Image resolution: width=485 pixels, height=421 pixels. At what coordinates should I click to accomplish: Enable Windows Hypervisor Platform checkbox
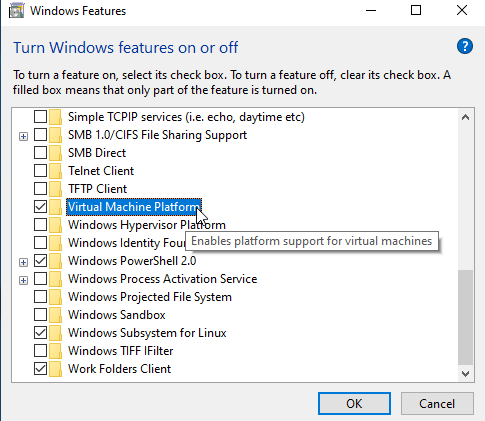(x=40, y=225)
